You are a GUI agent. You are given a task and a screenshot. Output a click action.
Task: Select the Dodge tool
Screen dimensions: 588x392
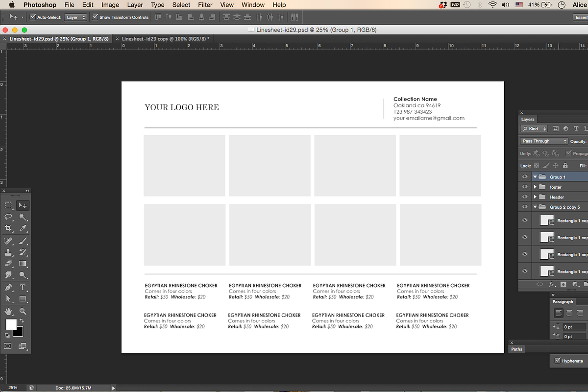point(23,275)
